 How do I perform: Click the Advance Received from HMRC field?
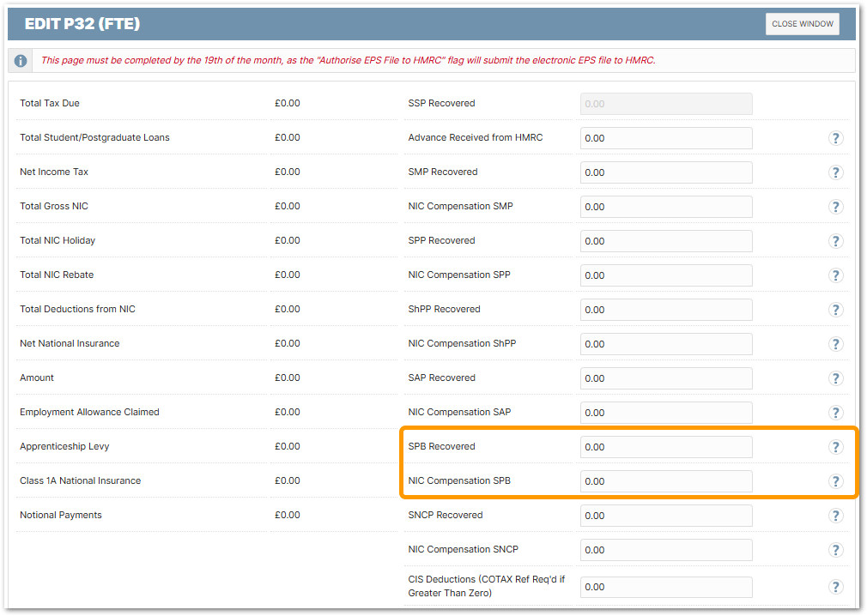pyautogui.click(x=665, y=138)
